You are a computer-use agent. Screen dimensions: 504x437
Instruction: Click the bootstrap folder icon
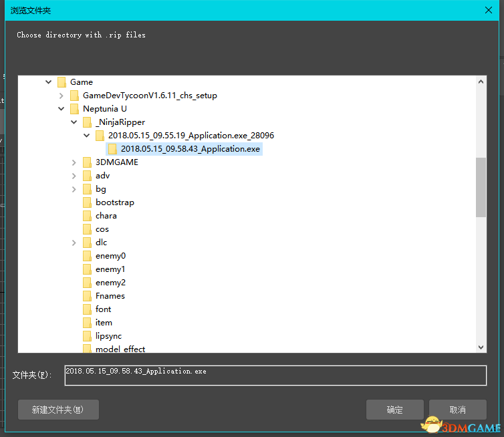click(x=87, y=202)
